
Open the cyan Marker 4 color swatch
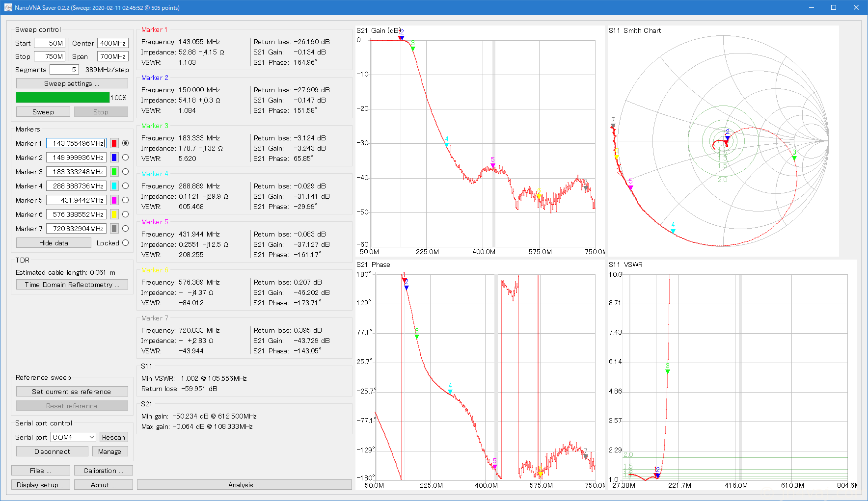114,186
